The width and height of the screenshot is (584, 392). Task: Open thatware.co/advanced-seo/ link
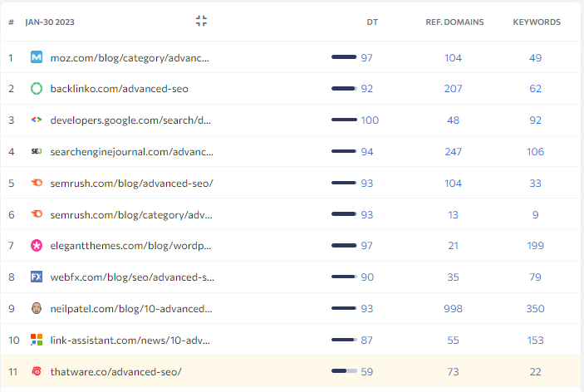pos(115,372)
